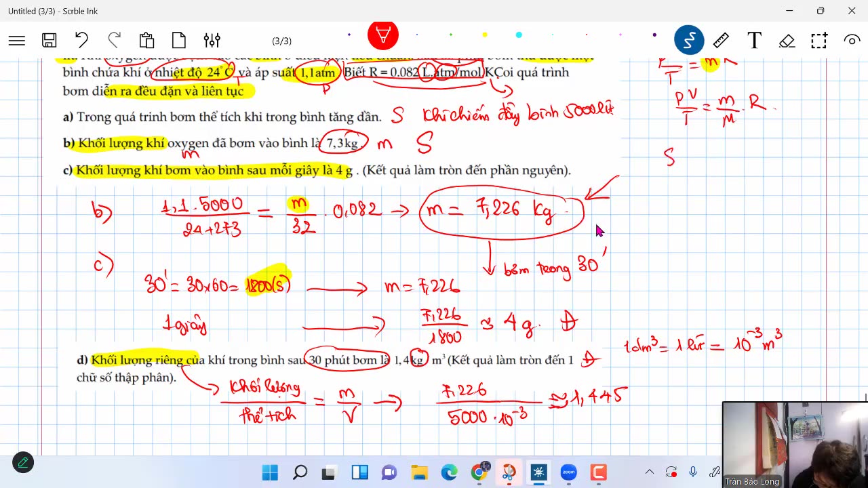
Task: Open the pen settings sliders icon
Action: [x=212, y=41]
